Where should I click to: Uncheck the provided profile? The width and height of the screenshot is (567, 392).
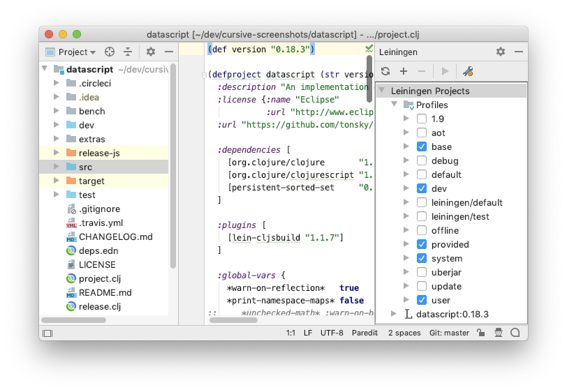[x=422, y=245]
